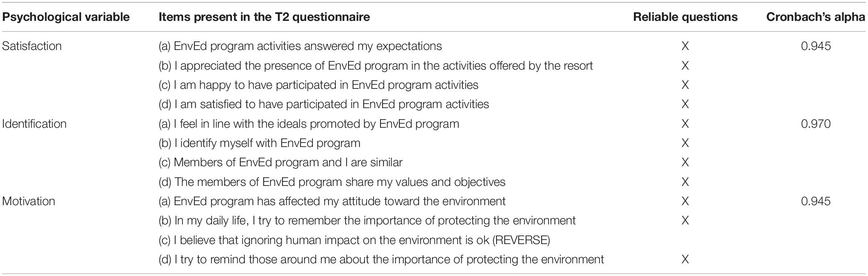The height and width of the screenshot is (276, 868).
Task: Select 'I feel in line with the ideals' item
Action: (x=309, y=124)
